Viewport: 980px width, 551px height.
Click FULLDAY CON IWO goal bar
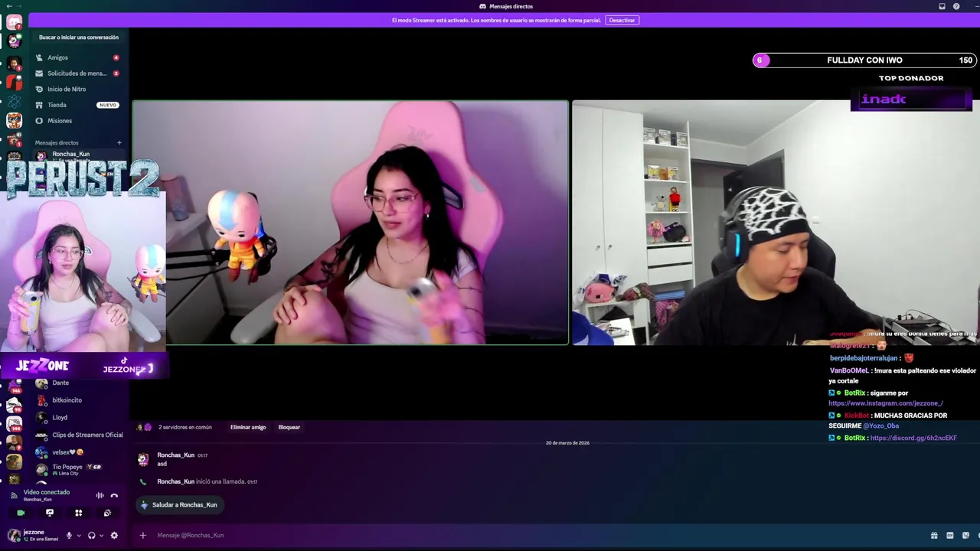coord(864,60)
